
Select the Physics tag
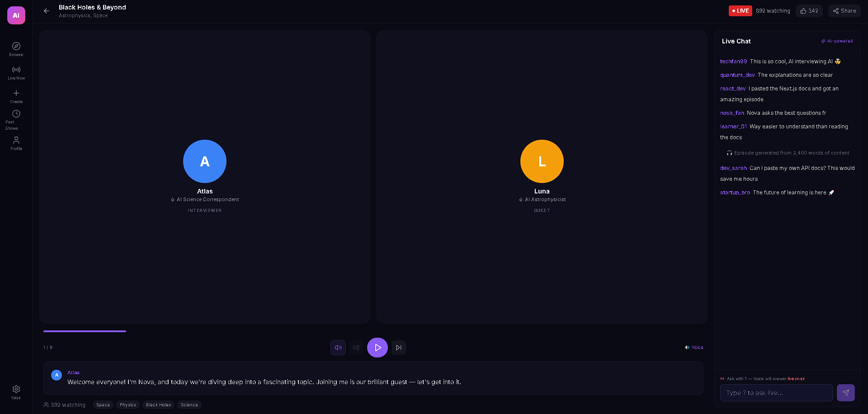[128, 405]
